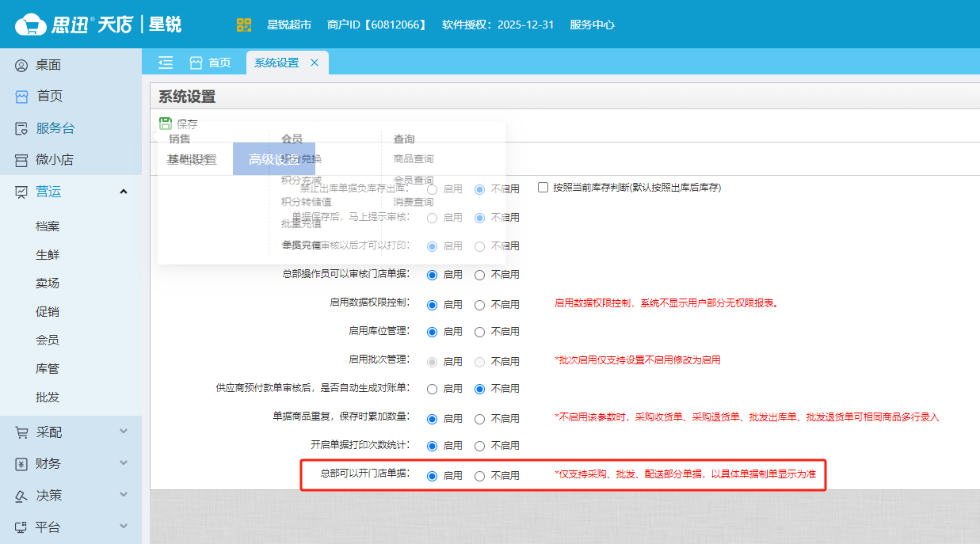This screenshot has height=544, width=980.
Task: Open 批发 under 营运
Action: coord(48,398)
